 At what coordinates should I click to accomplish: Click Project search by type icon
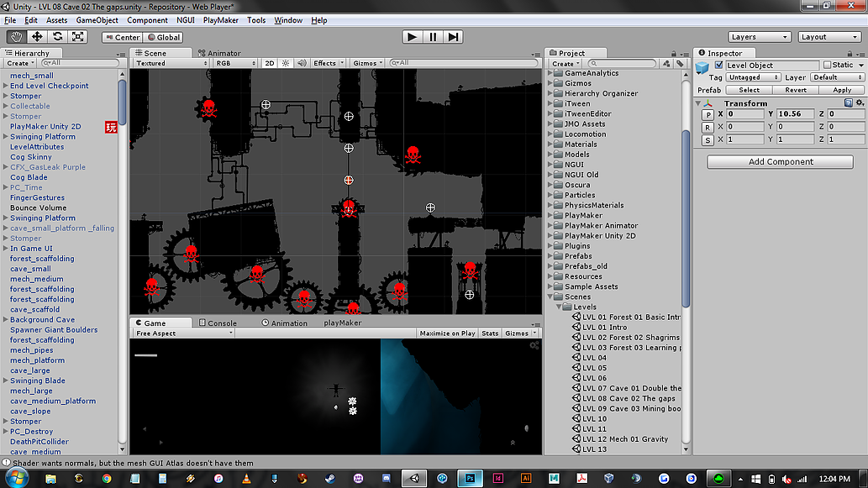point(666,64)
